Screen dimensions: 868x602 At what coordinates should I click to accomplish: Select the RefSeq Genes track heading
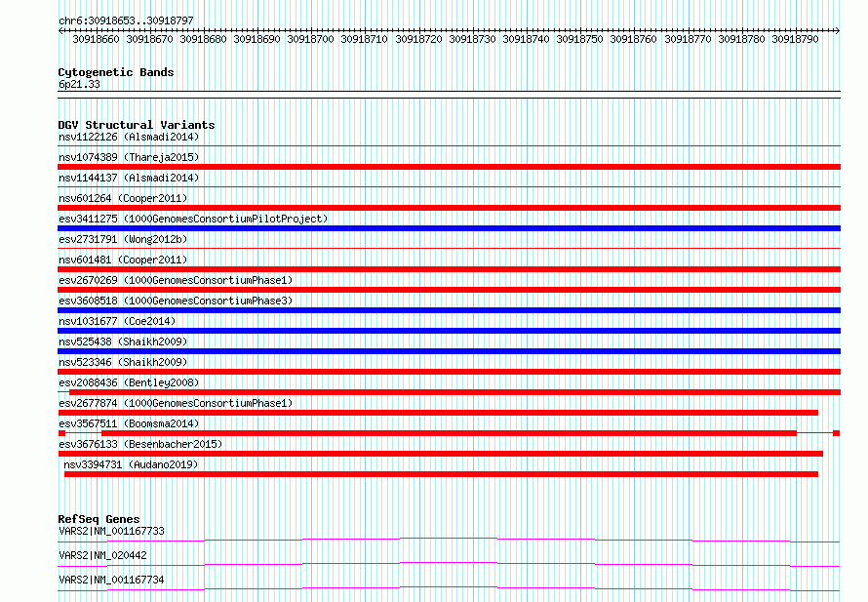(x=99, y=519)
